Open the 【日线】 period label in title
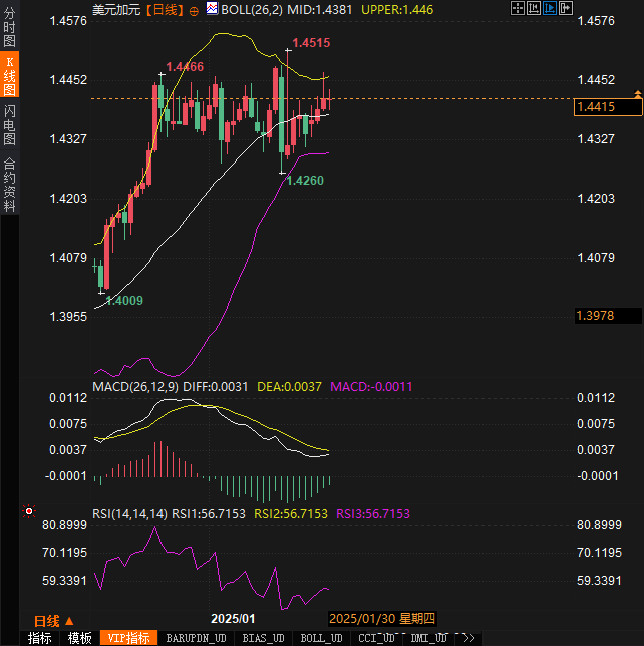This screenshot has width=644, height=646. click(165, 10)
